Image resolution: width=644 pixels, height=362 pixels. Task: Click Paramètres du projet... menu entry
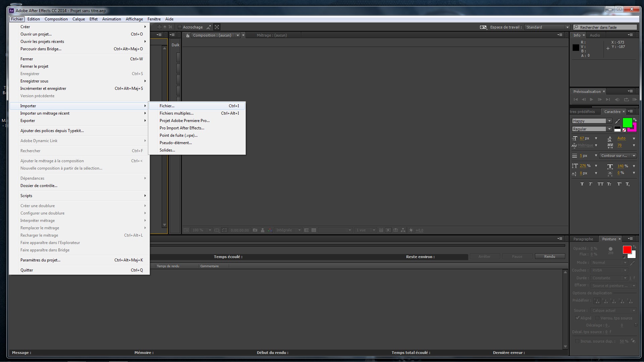pos(80,260)
